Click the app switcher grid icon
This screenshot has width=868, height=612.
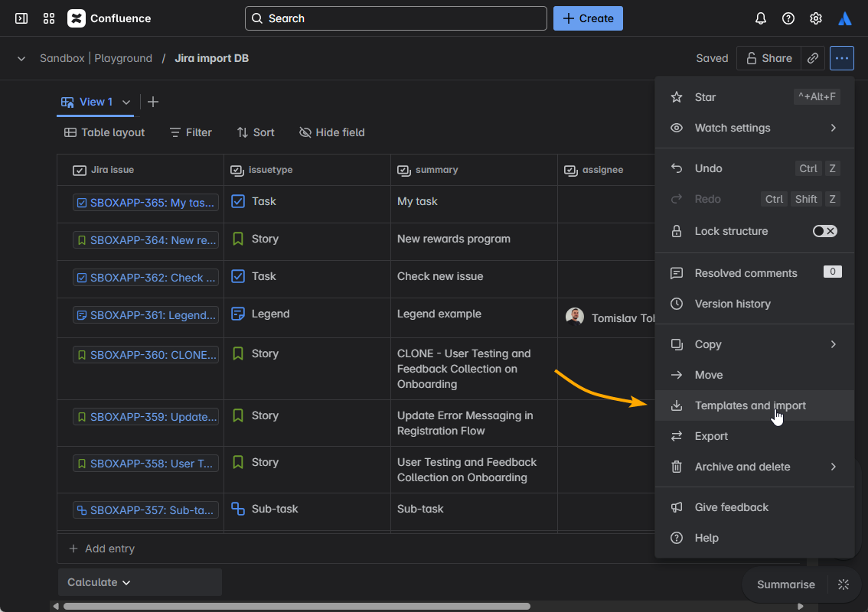click(49, 18)
